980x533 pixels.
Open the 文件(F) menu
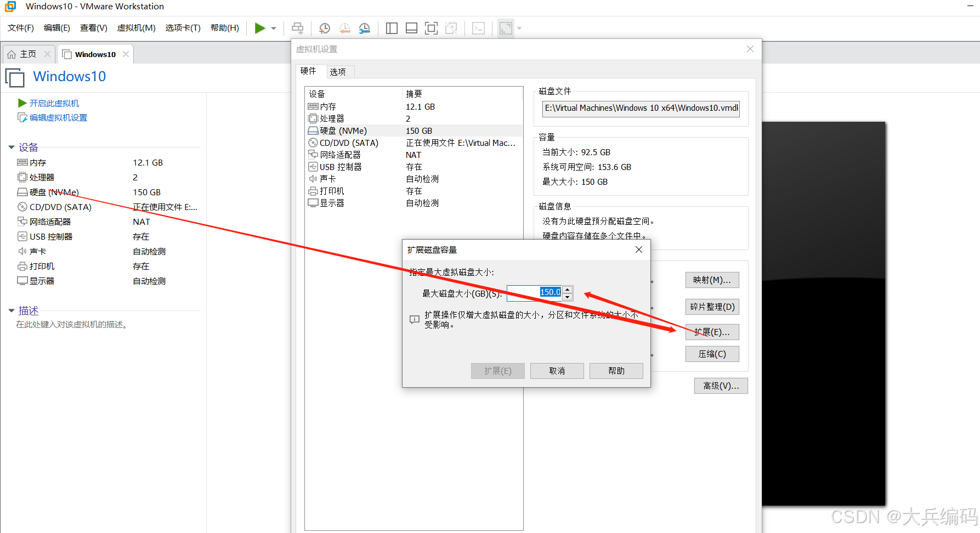point(21,28)
